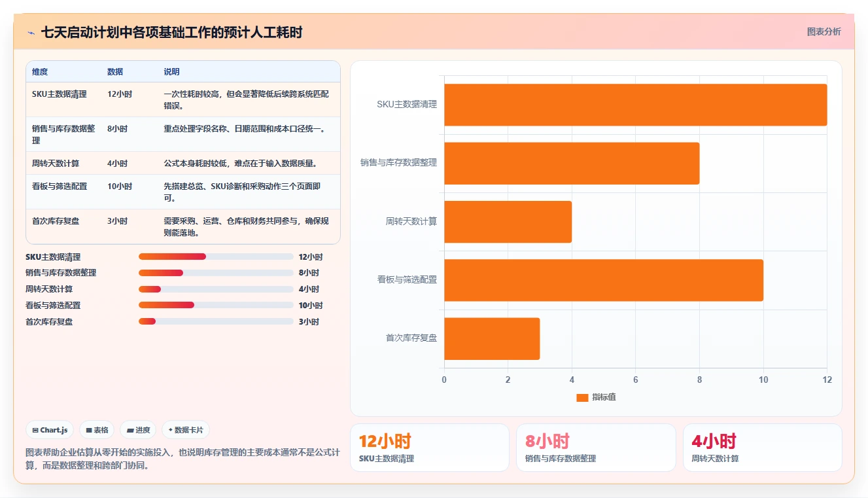Open the 4小时 周转天数计算 data card

pos(762,448)
